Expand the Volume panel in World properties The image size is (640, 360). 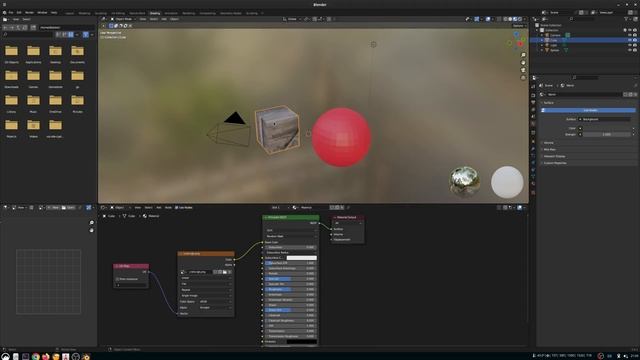(x=549, y=143)
